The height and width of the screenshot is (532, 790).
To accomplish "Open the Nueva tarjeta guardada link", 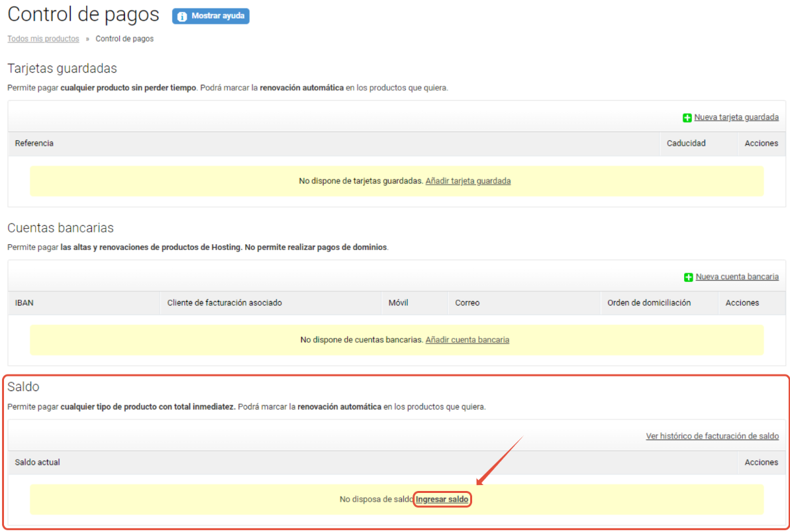I will pos(736,117).
